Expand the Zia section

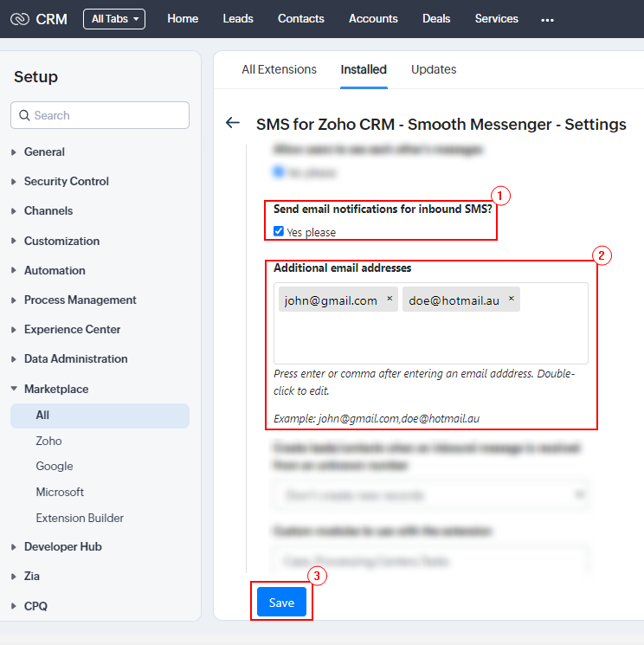pos(32,577)
